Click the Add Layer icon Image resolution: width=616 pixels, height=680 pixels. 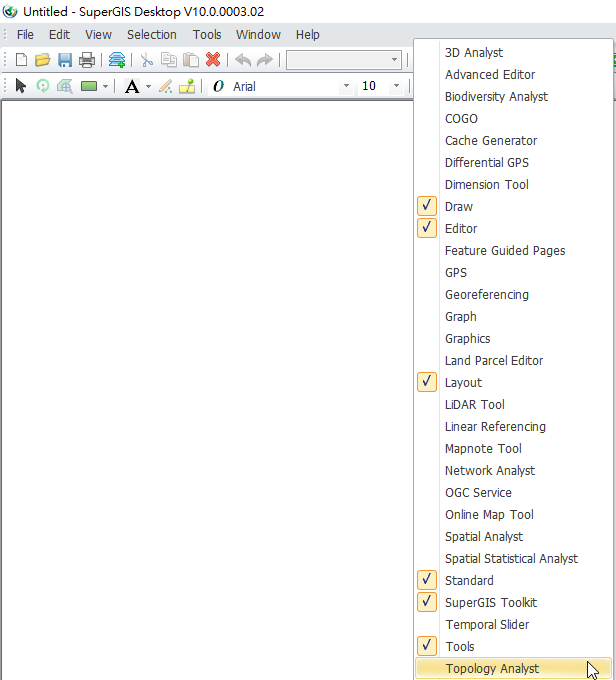pos(117,60)
